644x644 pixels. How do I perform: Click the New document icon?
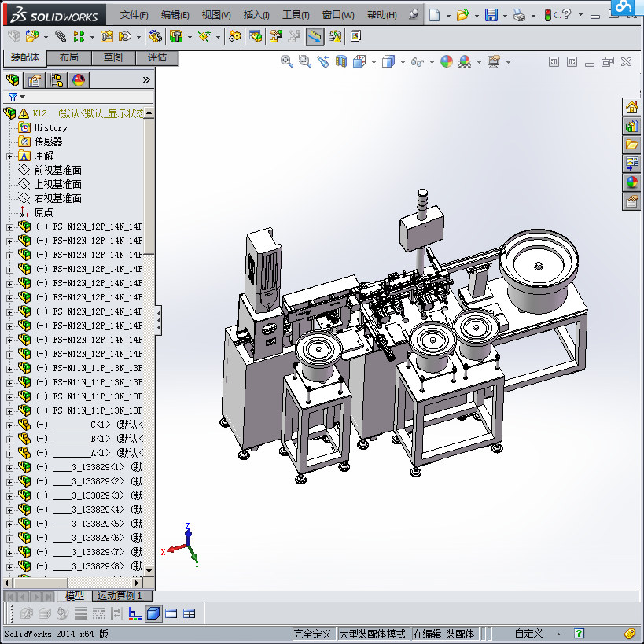click(434, 15)
